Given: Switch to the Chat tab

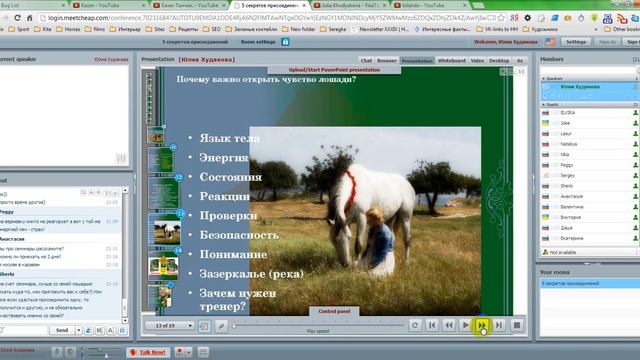Looking at the screenshot, I should [366, 60].
